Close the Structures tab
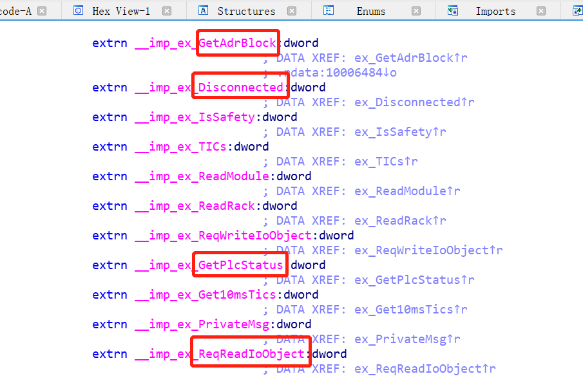 coord(292,11)
